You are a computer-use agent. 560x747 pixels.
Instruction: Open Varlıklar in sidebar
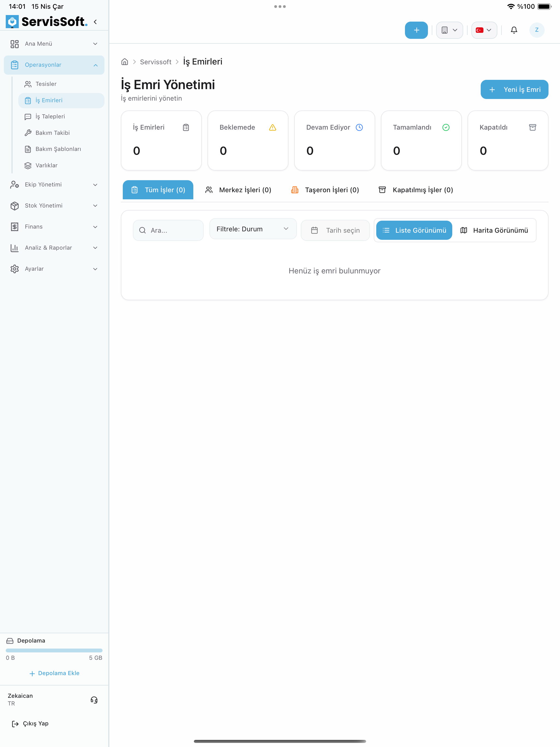pyautogui.click(x=61, y=165)
